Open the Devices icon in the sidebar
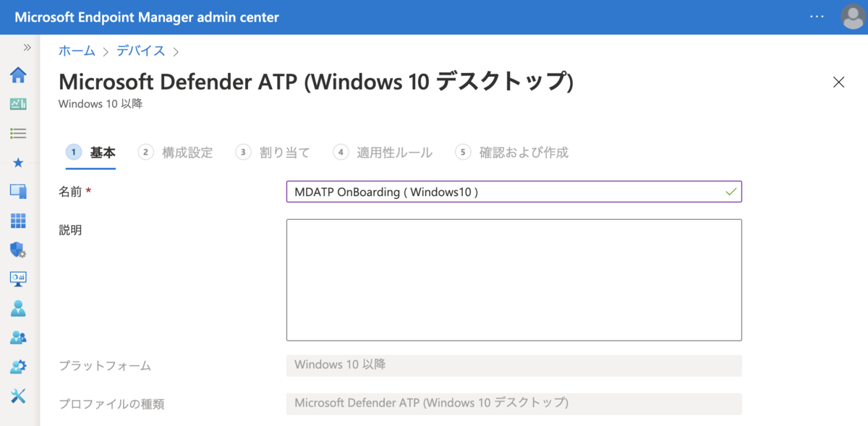868x426 pixels. click(x=18, y=191)
